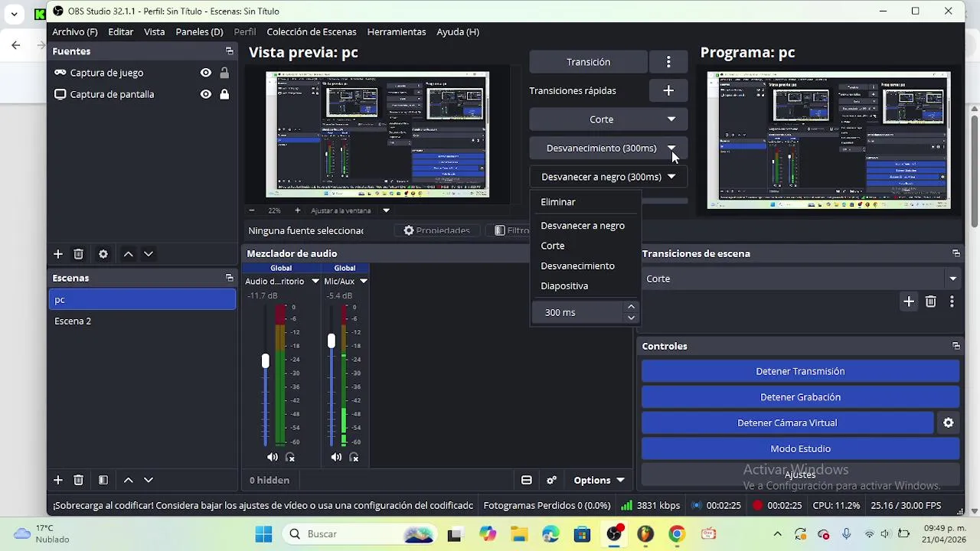Open the Paneles (D) menu
This screenshot has width=980, height=551.
pos(199,31)
